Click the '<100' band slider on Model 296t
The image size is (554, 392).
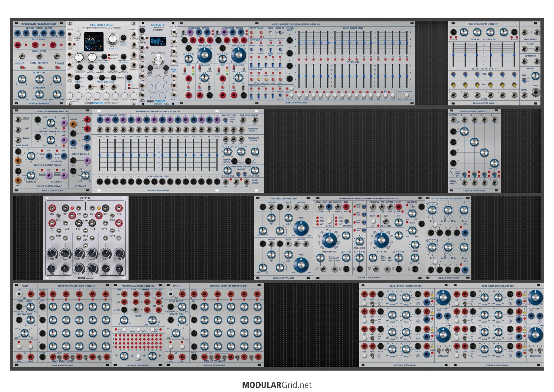pyautogui.click(x=100, y=155)
